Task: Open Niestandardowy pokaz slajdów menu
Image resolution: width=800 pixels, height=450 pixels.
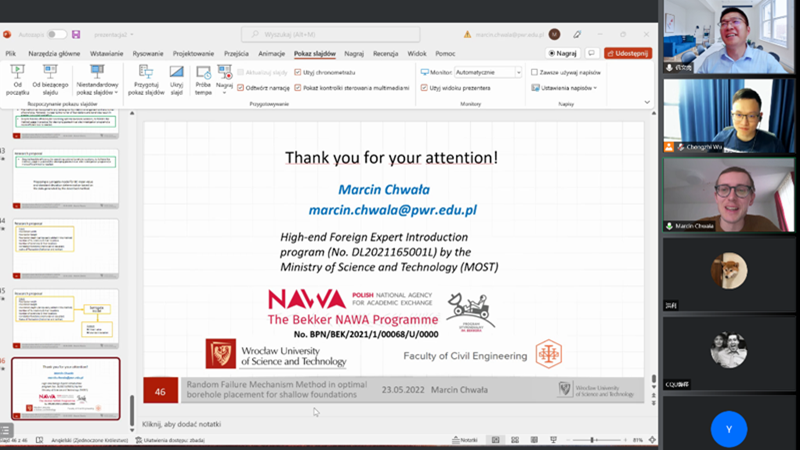Action: click(x=97, y=80)
